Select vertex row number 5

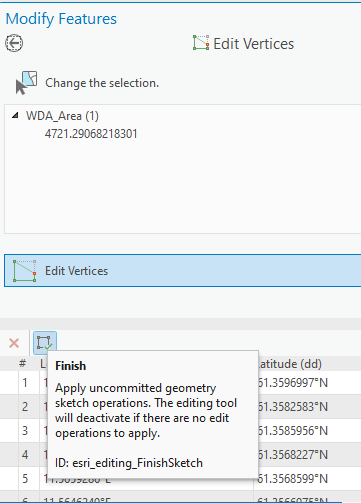[25, 479]
